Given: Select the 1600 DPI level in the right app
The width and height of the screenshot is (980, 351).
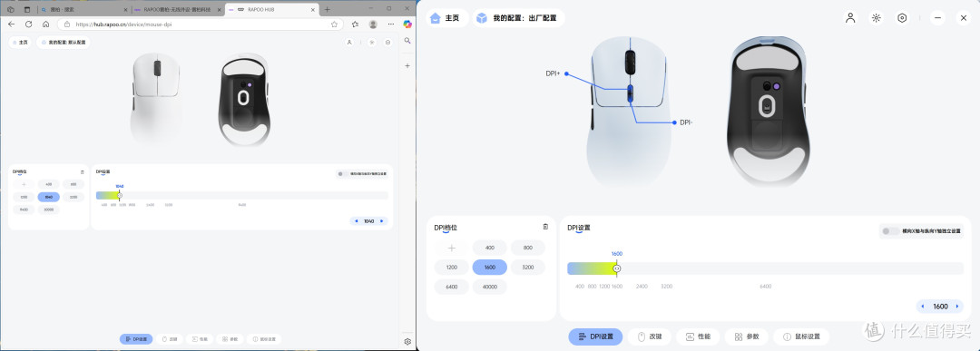Looking at the screenshot, I should tap(490, 268).
